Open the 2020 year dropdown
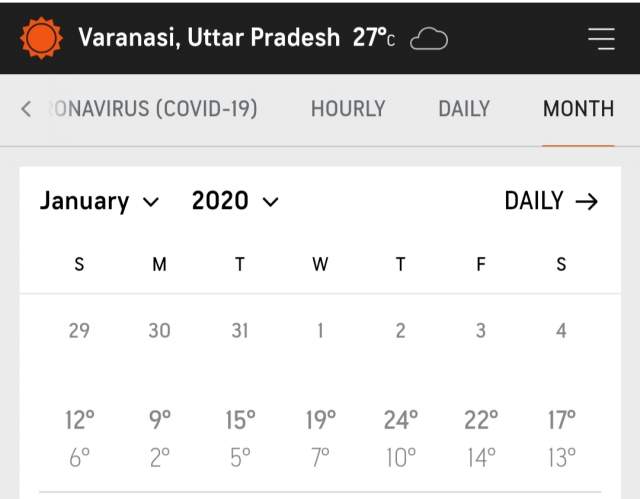 [235, 201]
